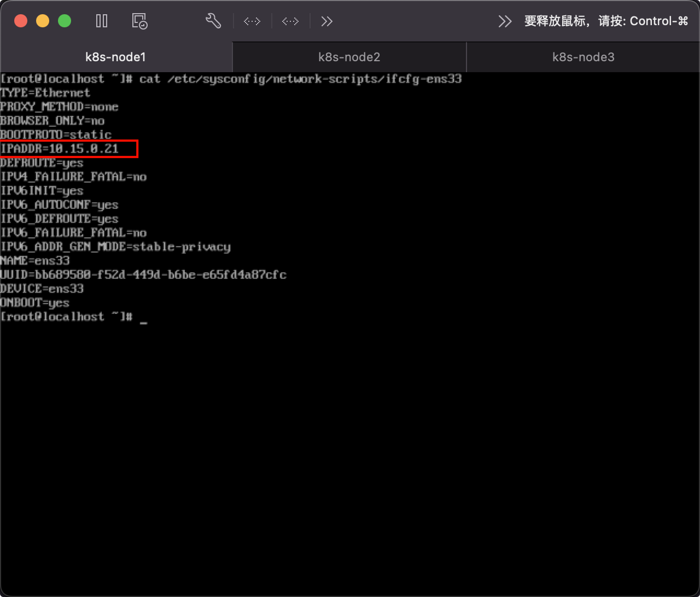This screenshot has width=700, height=597.
Task: Switch to the k8s-node2 tab
Action: point(349,57)
